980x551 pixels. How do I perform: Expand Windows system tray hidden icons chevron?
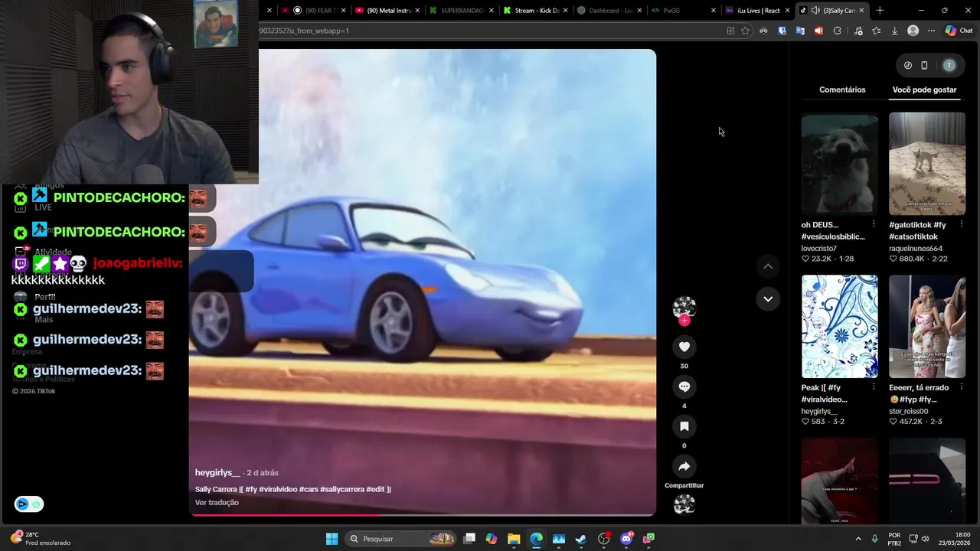pos(857,539)
